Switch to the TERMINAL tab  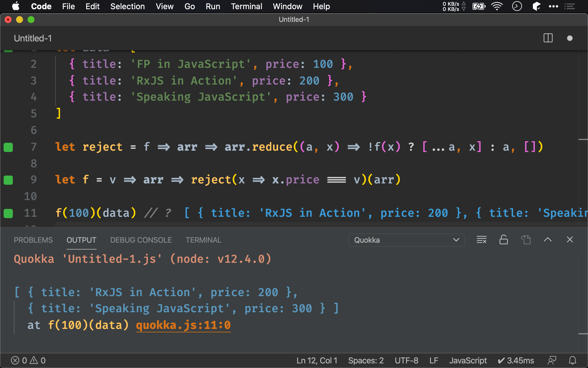(x=203, y=240)
